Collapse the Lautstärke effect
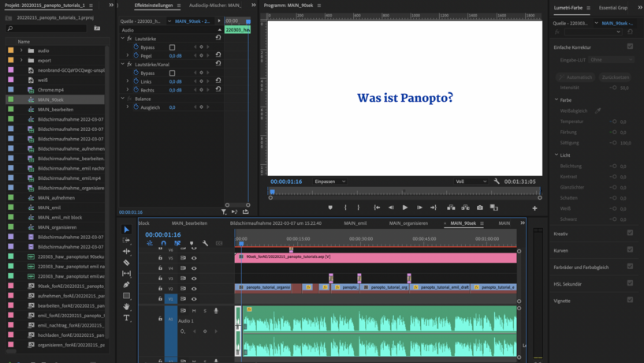Screen dimensions: 644x363 pyautogui.click(x=122, y=38)
